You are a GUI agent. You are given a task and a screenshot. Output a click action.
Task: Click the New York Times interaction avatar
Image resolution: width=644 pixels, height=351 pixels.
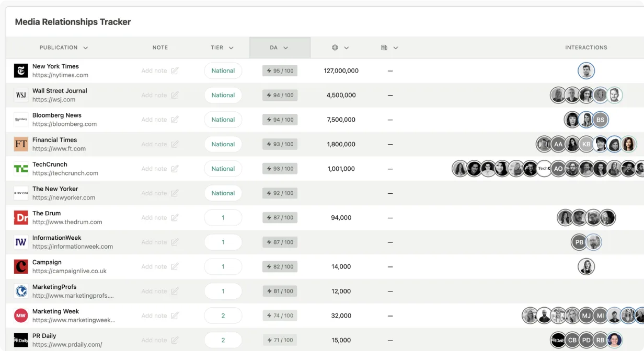pos(586,71)
